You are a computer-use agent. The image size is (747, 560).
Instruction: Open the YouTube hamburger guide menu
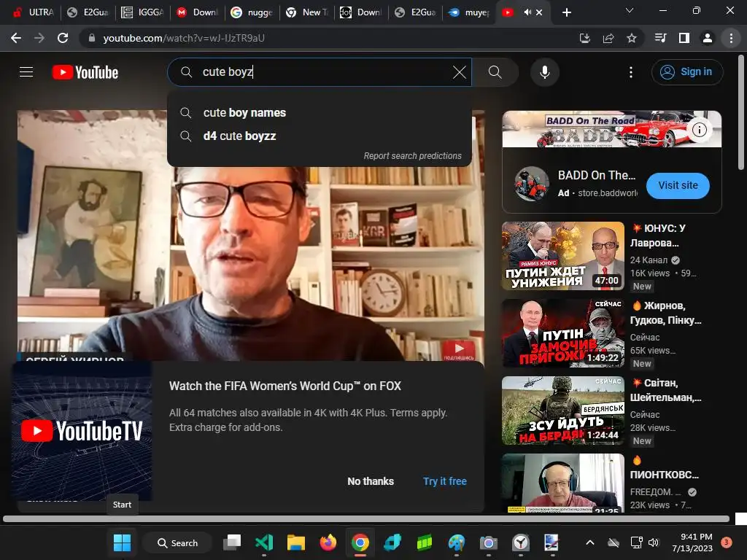pyautogui.click(x=26, y=72)
